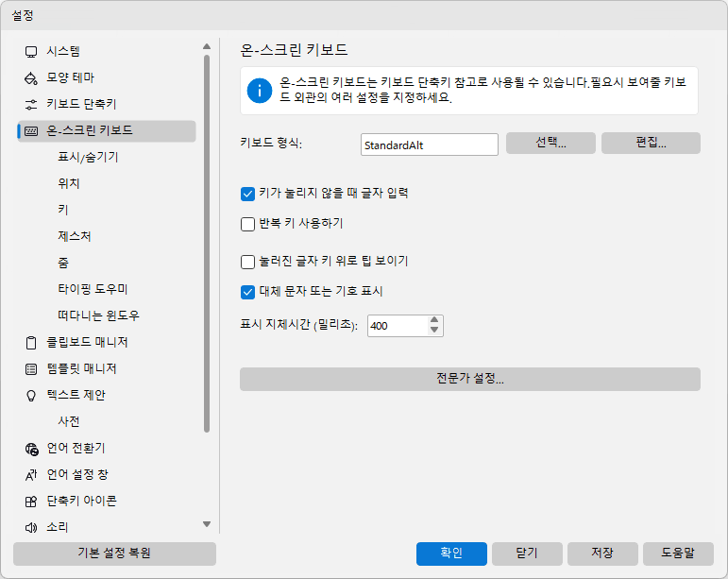The height and width of the screenshot is (579, 728).
Task: Open 표시/숨기기 subsection
Action: point(88,158)
